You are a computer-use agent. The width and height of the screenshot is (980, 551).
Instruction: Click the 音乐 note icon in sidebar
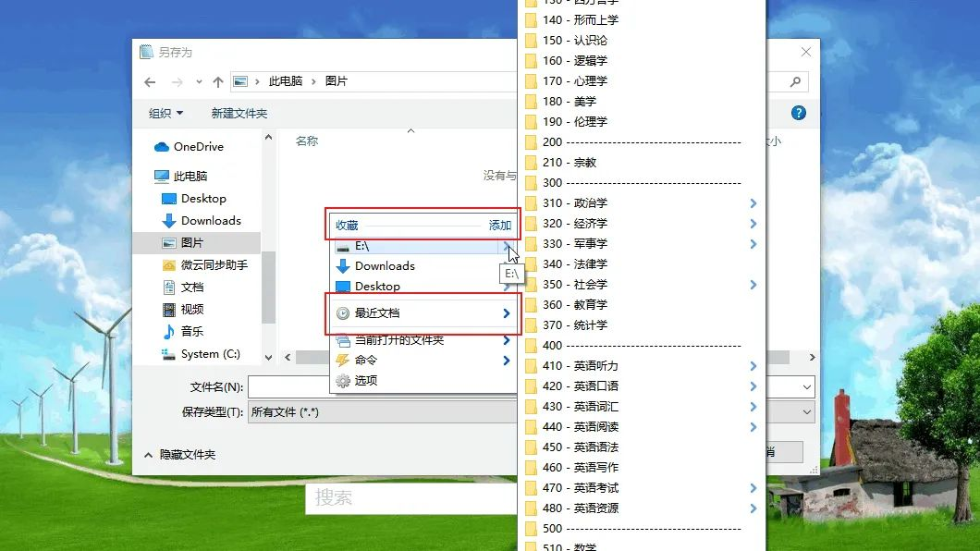coord(169,331)
